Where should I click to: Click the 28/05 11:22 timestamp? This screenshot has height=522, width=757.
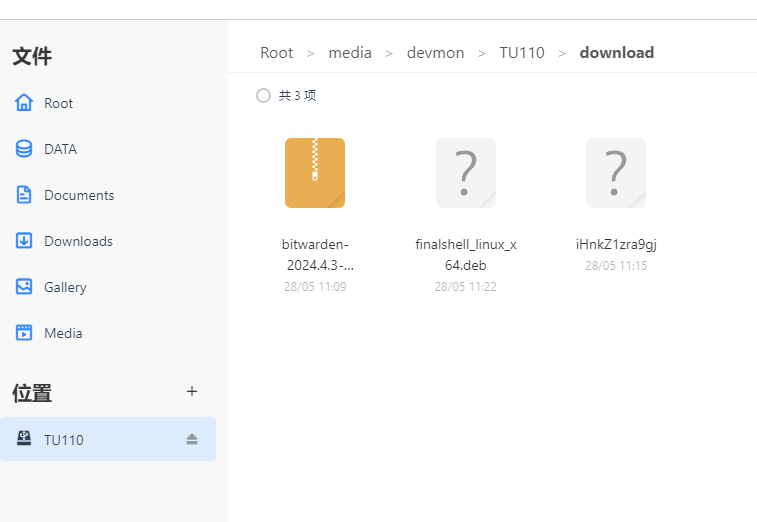pyautogui.click(x=465, y=287)
